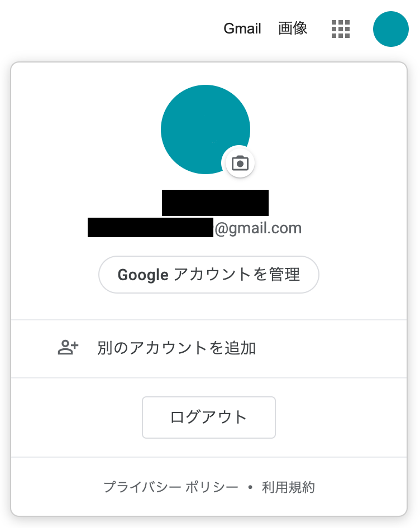Click the @gmail.com email address text
The image size is (420, 528).
258,228
